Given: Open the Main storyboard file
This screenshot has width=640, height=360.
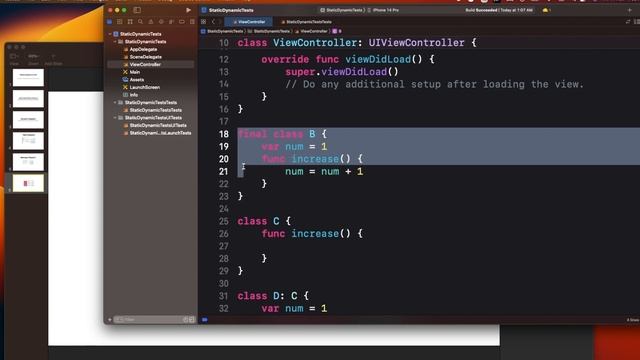Looking at the screenshot, I should (x=134, y=72).
